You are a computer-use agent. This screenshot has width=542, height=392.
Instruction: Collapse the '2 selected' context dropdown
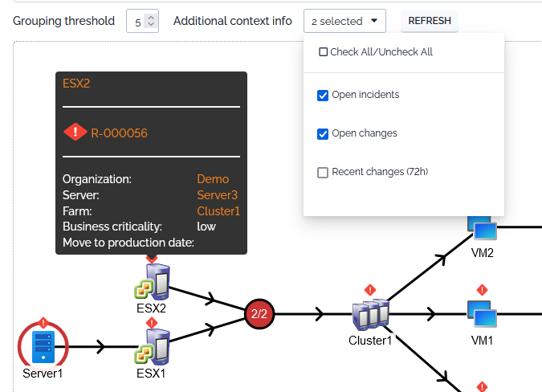click(x=344, y=21)
